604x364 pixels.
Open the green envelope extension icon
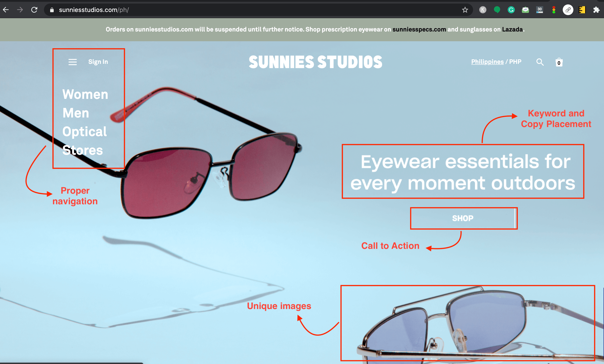pos(525,10)
